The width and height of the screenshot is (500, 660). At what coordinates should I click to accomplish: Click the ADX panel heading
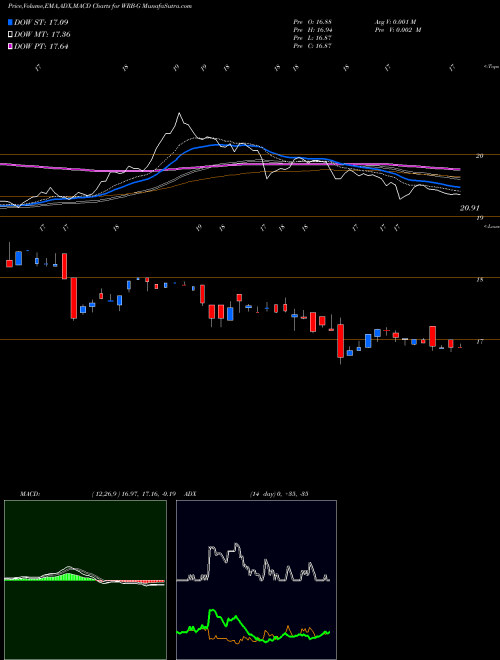(190, 494)
